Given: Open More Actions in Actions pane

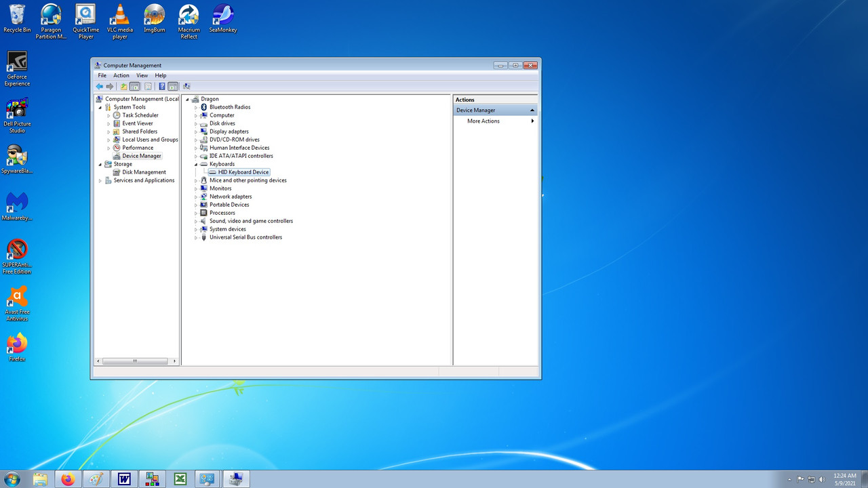Looking at the screenshot, I should point(484,121).
